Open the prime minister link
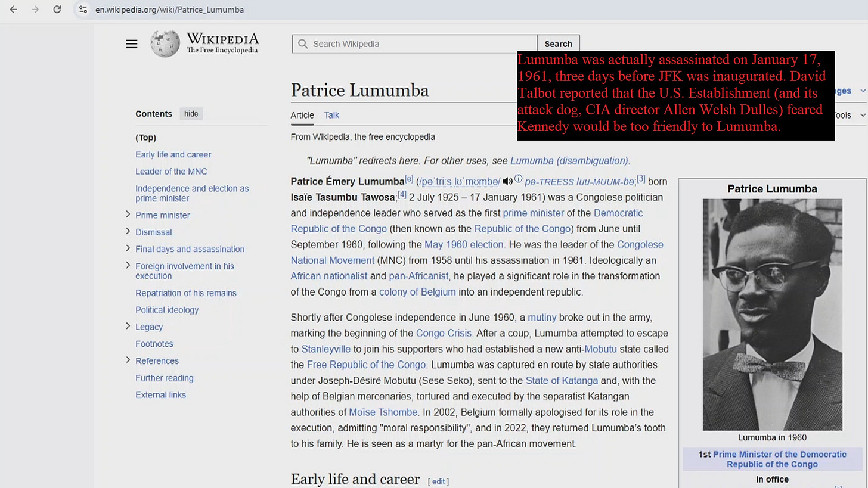The image size is (868, 488). 533,213
